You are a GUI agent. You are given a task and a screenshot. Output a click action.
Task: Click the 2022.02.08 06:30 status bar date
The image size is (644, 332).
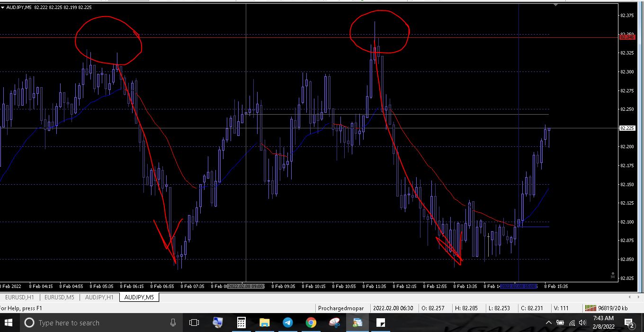pos(393,308)
